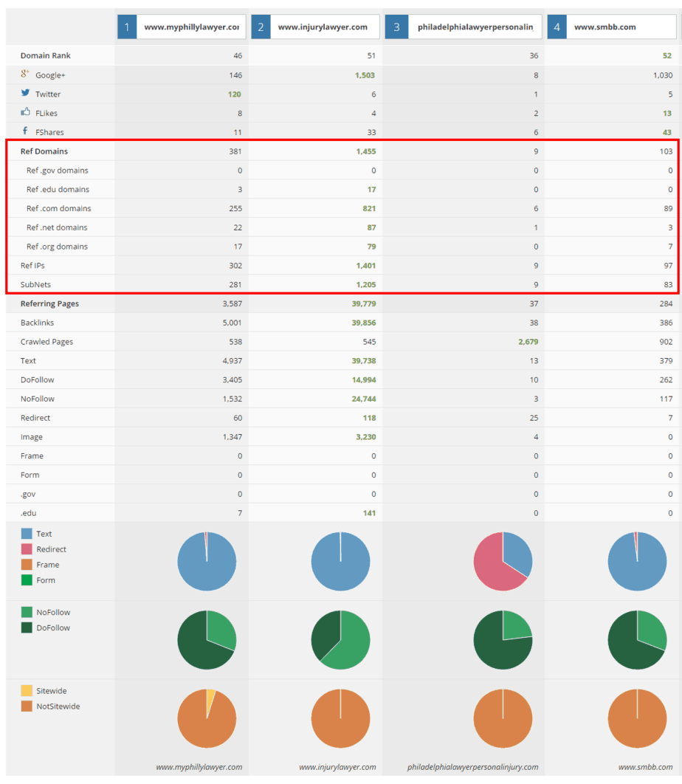Click the Domain Rank row label
The width and height of the screenshot is (682, 784).
(x=46, y=55)
